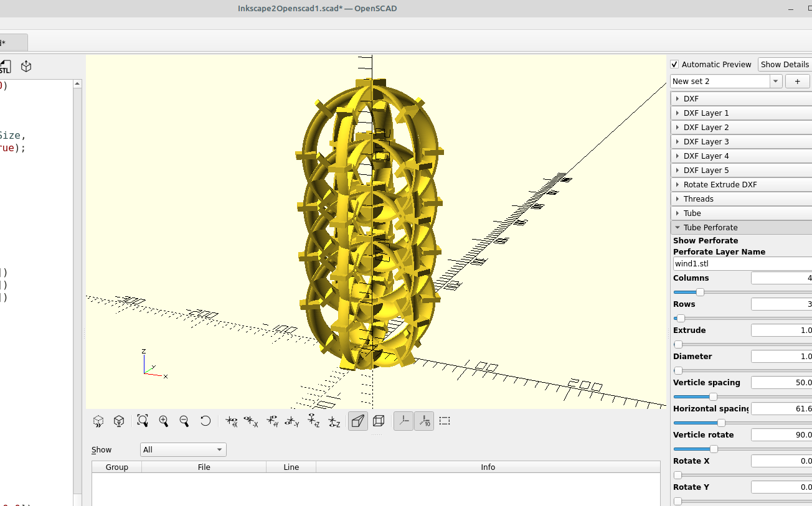Open the Show filter dropdown
Screen dimensions: 812x506
click(x=182, y=449)
